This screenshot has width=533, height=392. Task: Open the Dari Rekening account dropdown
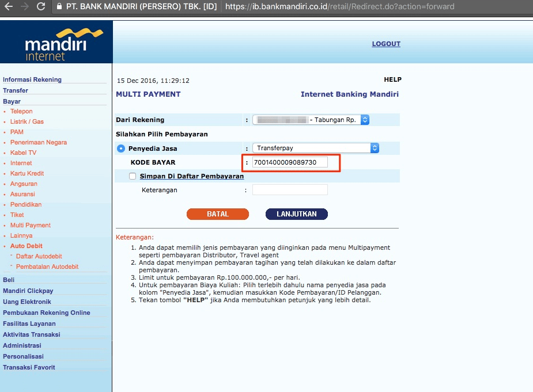click(311, 120)
